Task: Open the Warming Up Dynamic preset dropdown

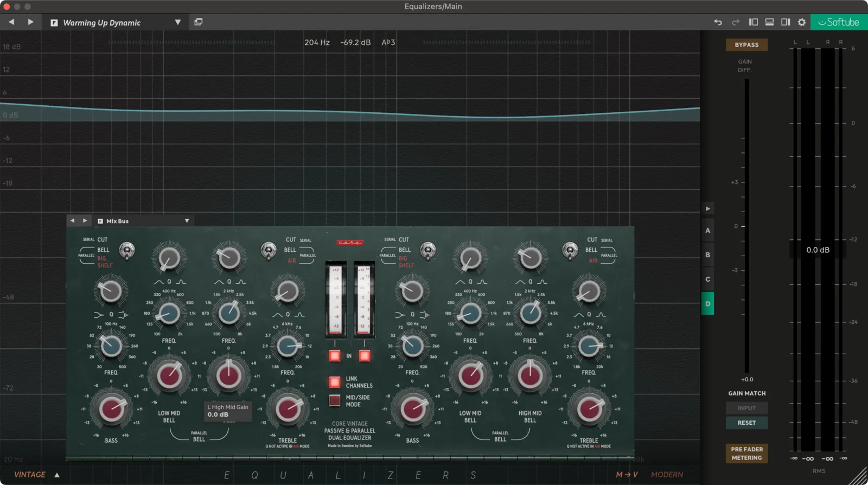Action: (177, 22)
